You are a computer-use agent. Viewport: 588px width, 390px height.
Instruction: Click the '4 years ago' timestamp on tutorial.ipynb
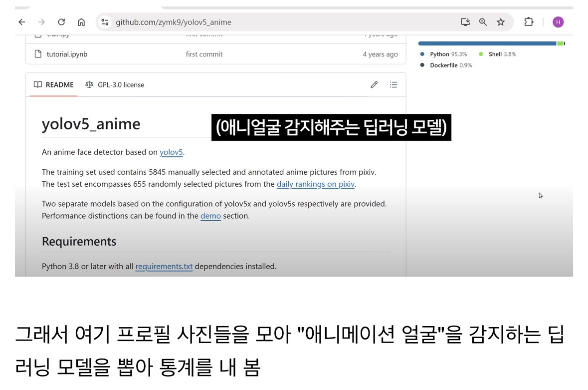point(380,54)
